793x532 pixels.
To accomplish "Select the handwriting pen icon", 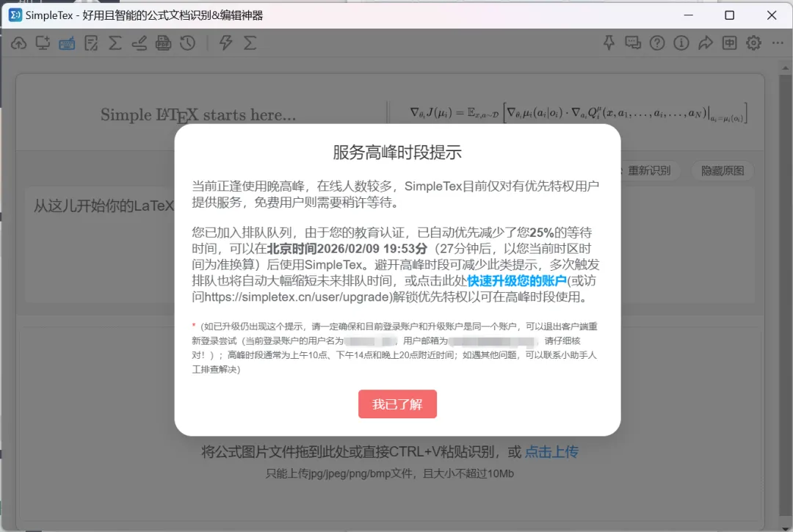I will tap(139, 43).
